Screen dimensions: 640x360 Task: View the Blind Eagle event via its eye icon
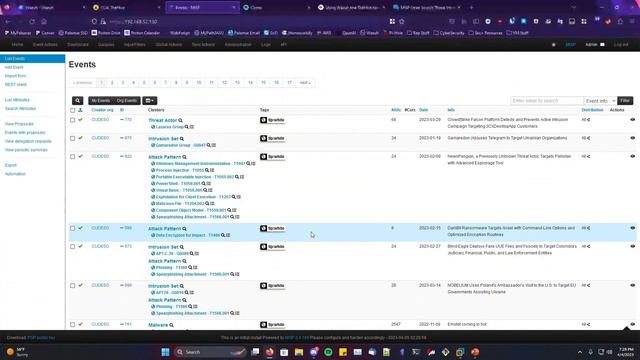(x=633, y=247)
